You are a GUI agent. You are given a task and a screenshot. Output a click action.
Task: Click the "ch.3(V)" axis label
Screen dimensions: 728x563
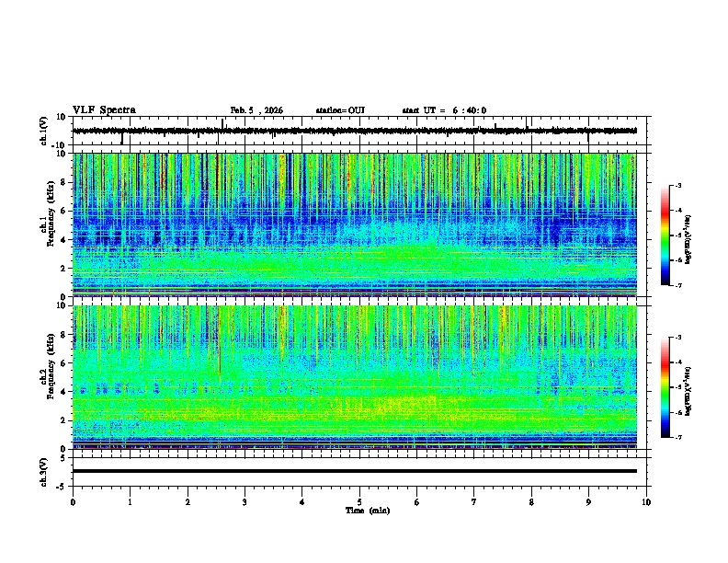tap(44, 472)
